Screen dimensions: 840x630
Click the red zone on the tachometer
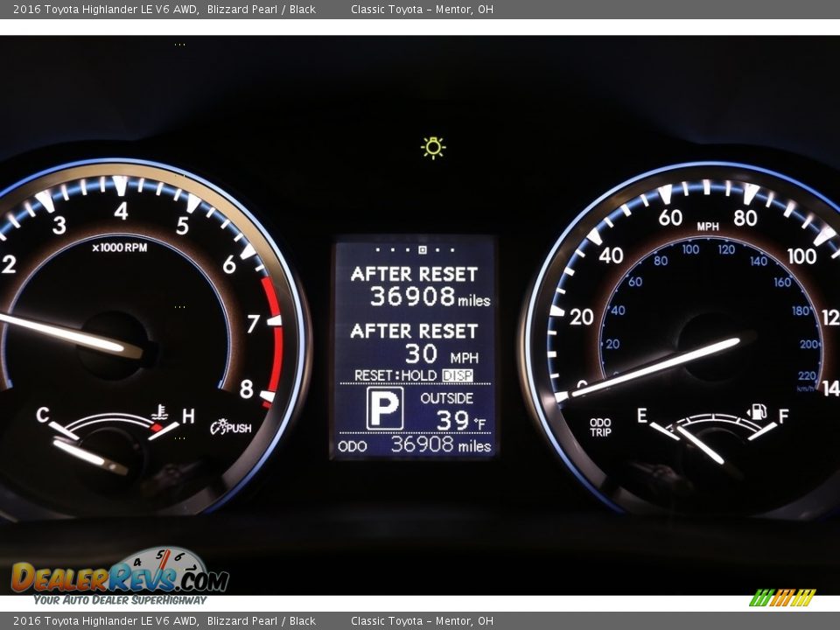[275, 339]
